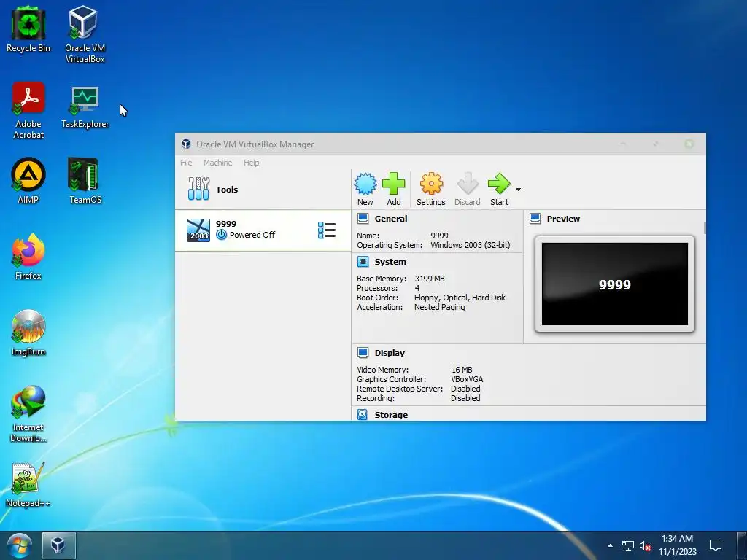This screenshot has width=747, height=560.
Task: Select the Oracle VM VirtualBox desktop icon
Action: pyautogui.click(x=85, y=34)
